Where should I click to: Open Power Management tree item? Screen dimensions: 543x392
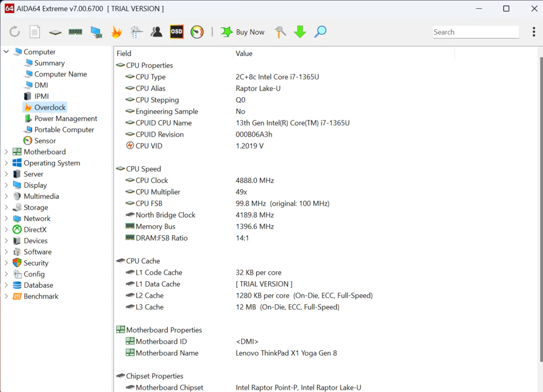coord(66,118)
